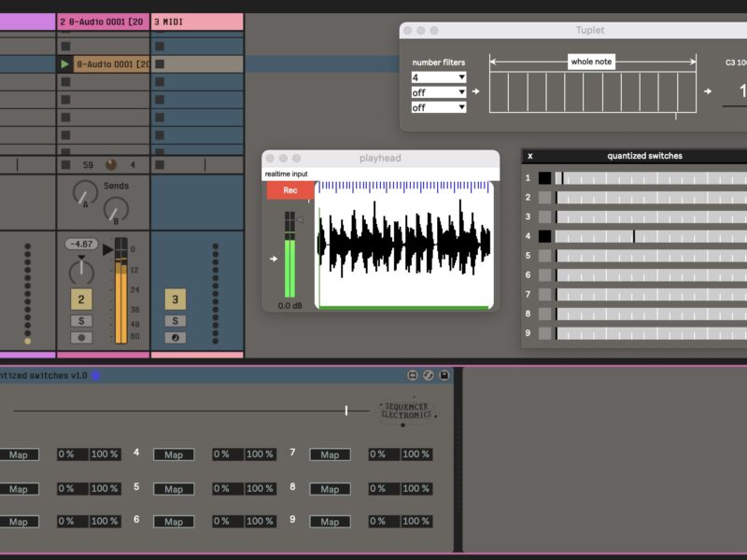Image resolution: width=747 pixels, height=560 pixels.
Task: Adjust Send A knob on track 2
Action: click(85, 192)
